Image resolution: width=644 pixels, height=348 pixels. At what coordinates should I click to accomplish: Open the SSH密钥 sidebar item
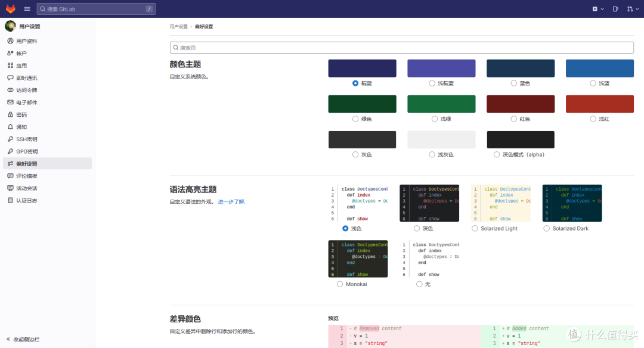[x=47, y=139]
